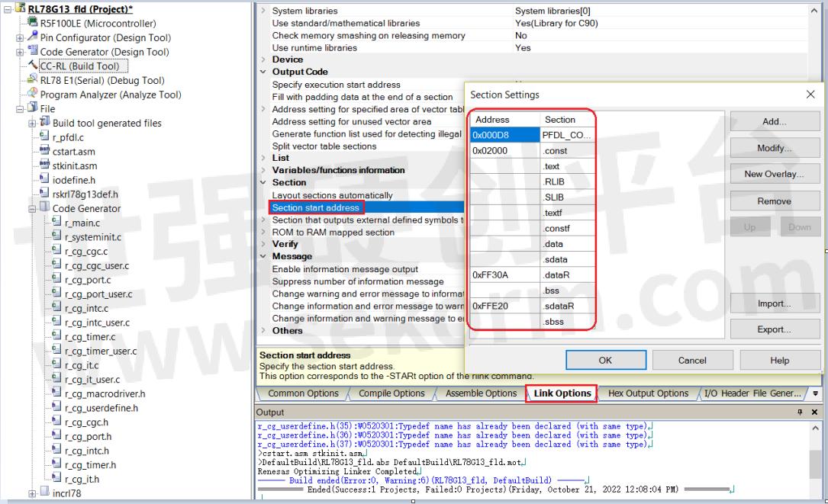828x504 pixels.
Task: Click the RL78 E1(Serial) Debug Tool icon
Action: coord(33,80)
